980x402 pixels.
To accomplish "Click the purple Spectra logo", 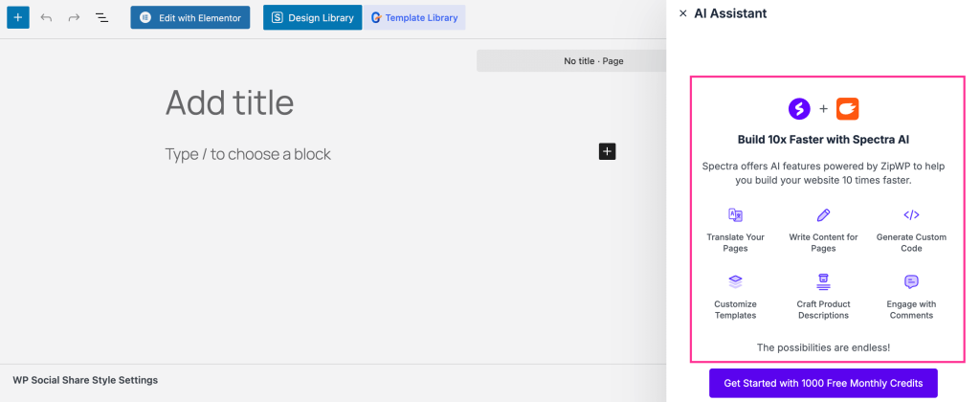I will (799, 109).
